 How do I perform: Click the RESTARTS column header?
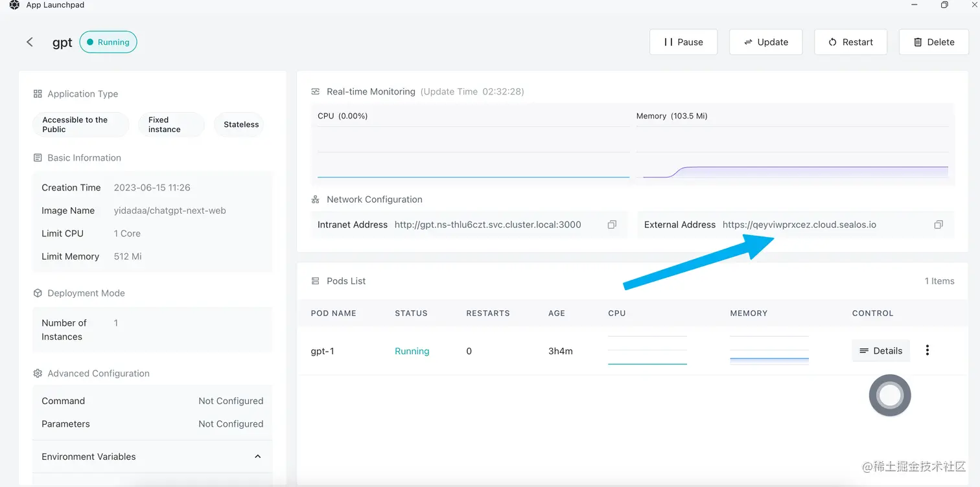[x=488, y=313]
